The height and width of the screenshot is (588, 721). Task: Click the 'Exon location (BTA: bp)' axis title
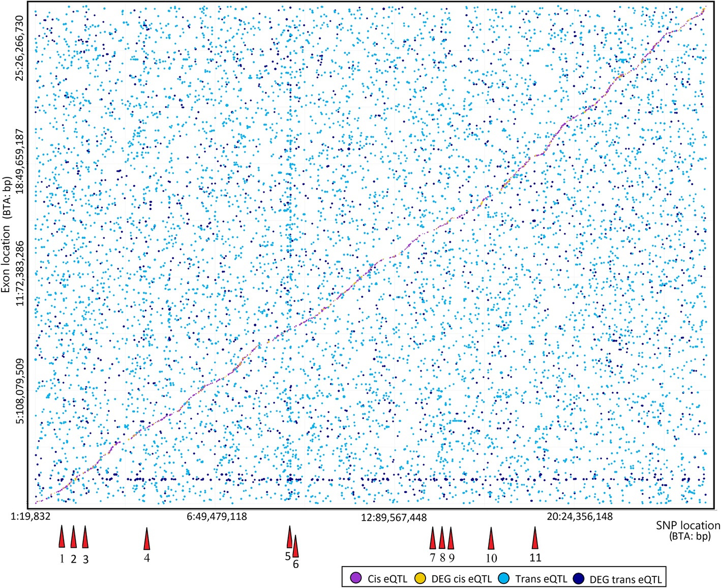point(7,234)
